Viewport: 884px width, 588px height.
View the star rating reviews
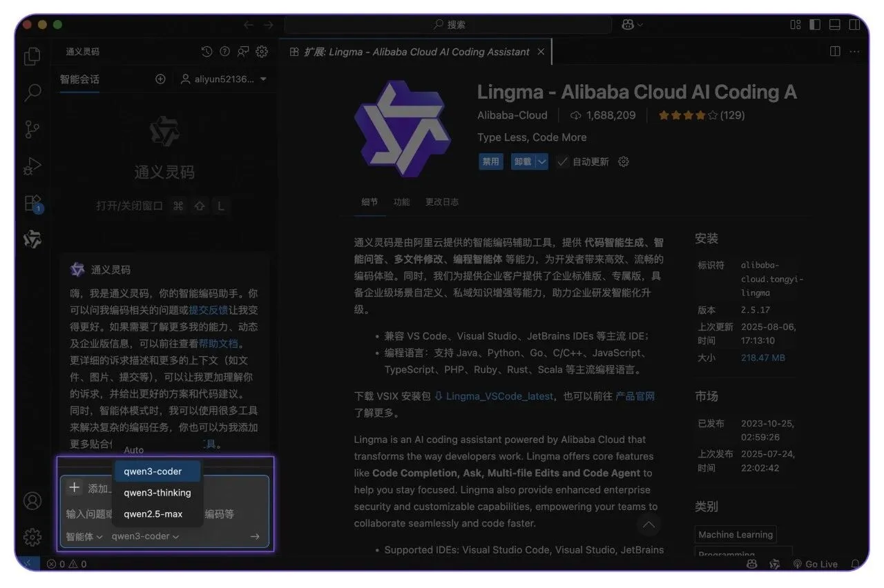click(702, 115)
